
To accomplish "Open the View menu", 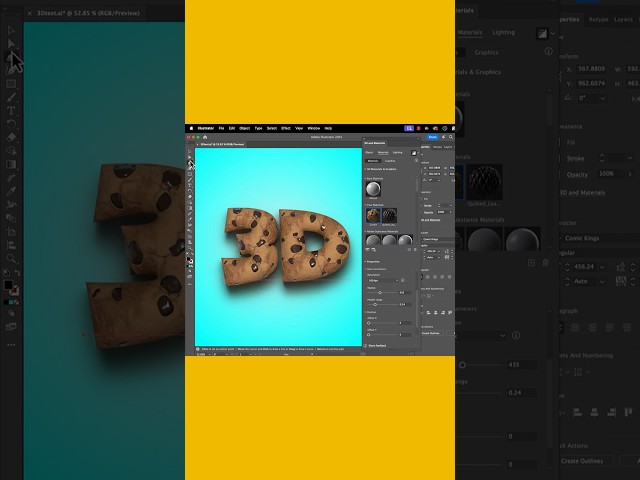I will pos(299,128).
